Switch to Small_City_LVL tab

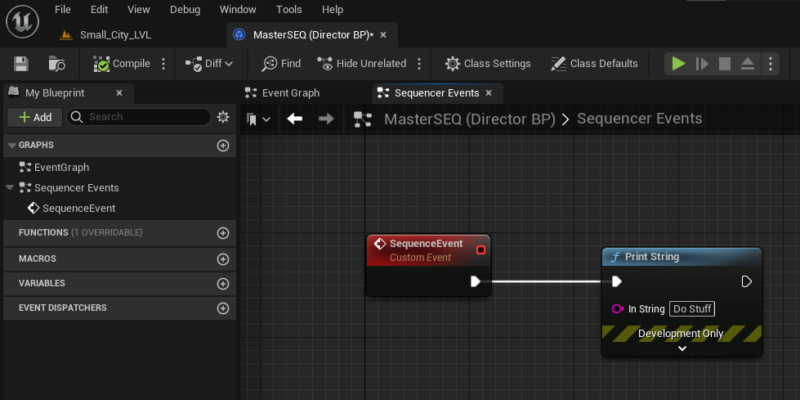106,35
